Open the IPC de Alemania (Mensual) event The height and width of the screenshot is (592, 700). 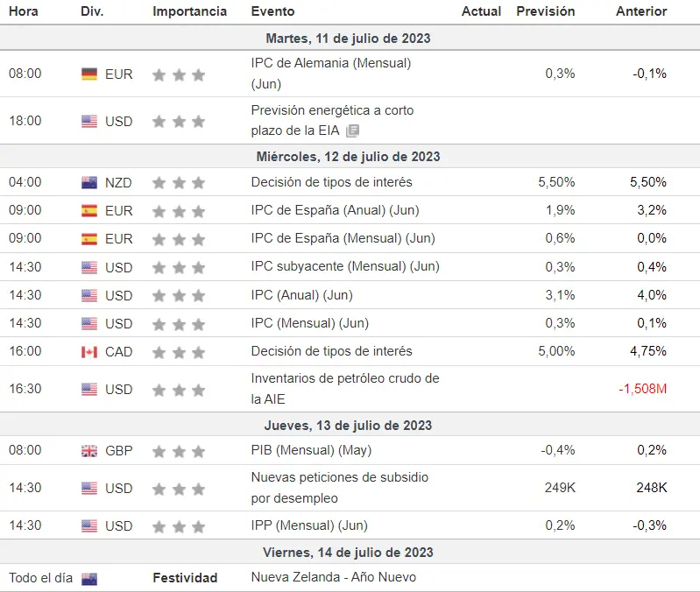[x=331, y=74]
